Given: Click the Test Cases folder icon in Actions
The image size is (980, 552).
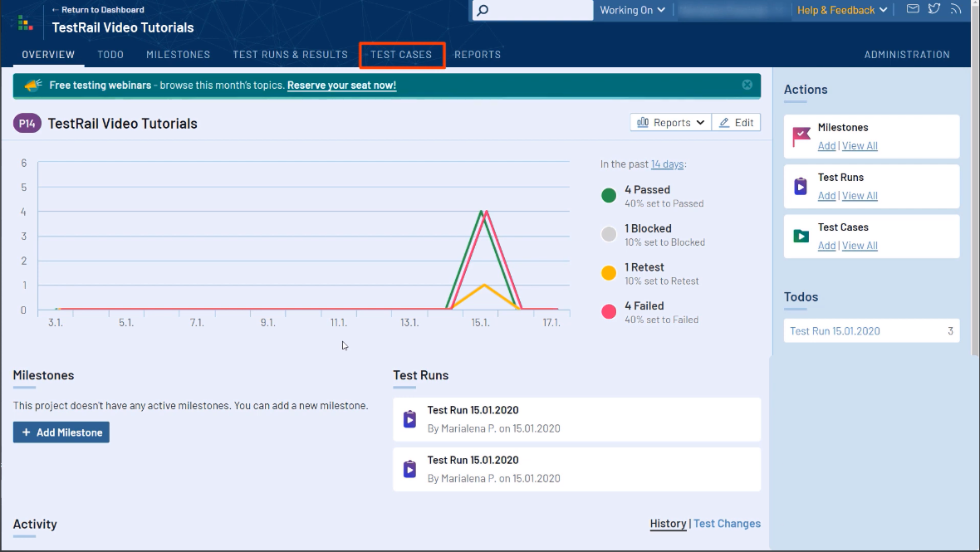Looking at the screenshot, I should tap(801, 237).
